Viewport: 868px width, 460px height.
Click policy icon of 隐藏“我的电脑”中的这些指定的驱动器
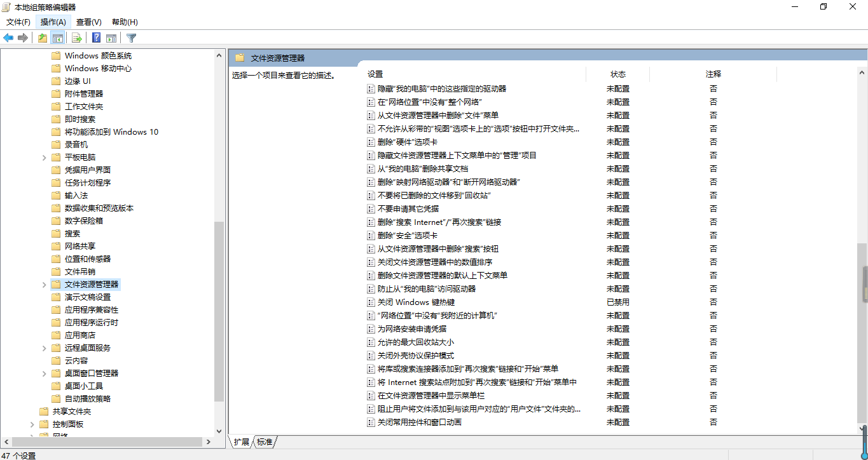coord(371,89)
